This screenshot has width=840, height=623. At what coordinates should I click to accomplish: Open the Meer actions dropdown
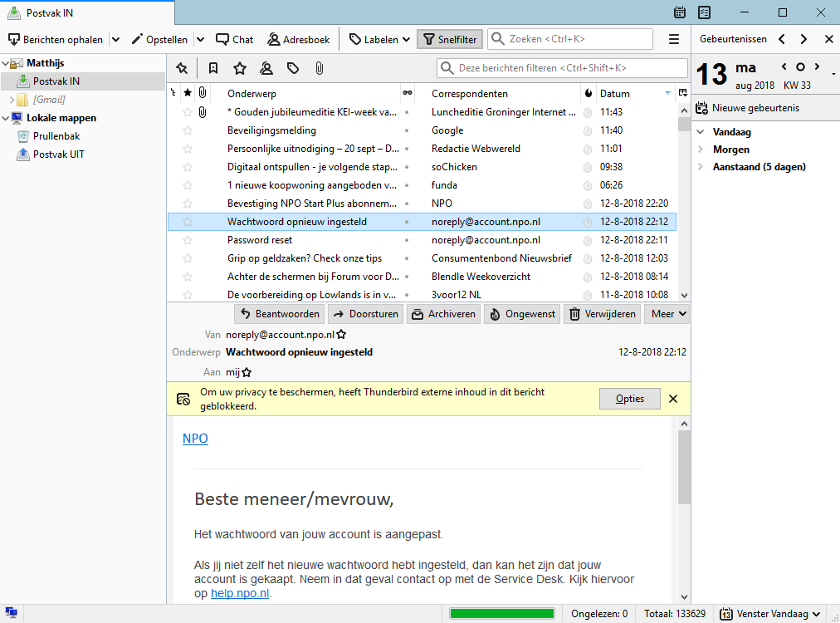[669, 314]
